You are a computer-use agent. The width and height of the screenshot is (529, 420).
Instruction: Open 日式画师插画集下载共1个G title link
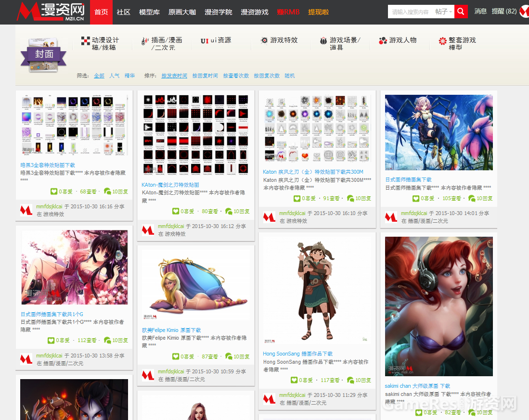[52, 314]
